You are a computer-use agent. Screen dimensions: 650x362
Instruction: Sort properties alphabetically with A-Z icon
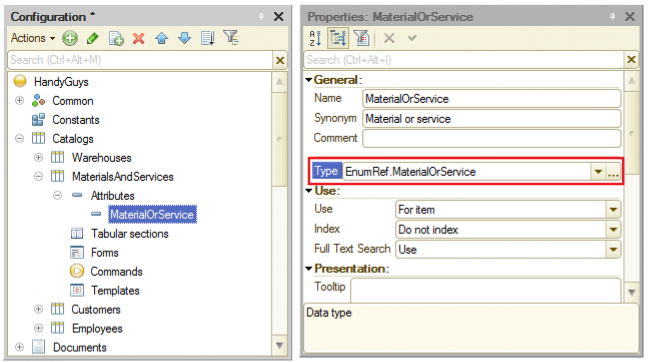coord(315,38)
